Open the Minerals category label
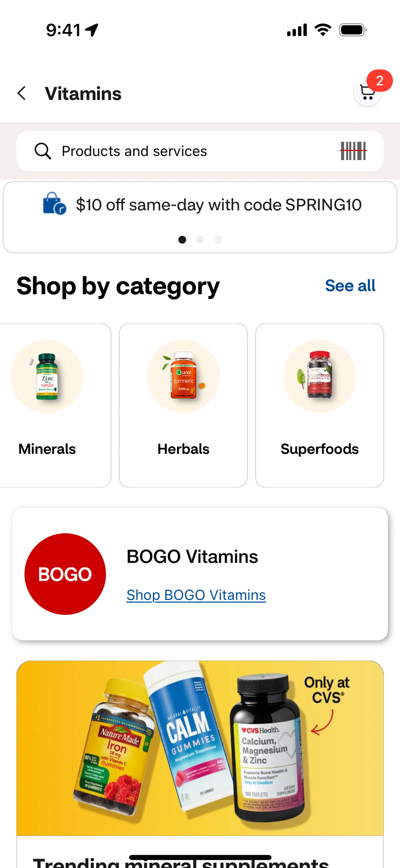 [x=47, y=449]
